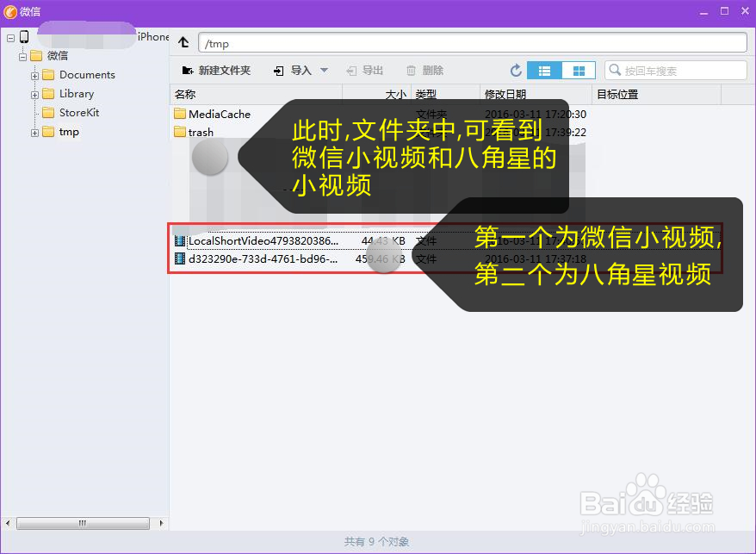The image size is (756, 554).
Task: Switch to list view mode
Action: (544, 71)
